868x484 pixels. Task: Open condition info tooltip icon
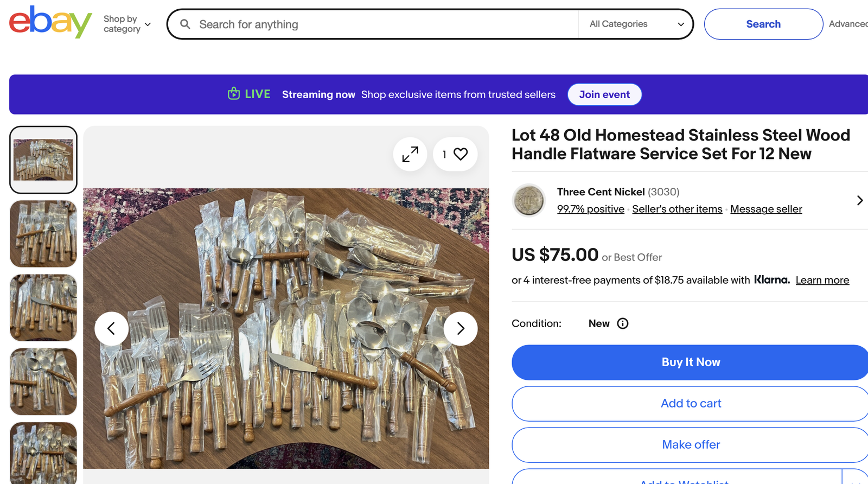[x=623, y=323]
